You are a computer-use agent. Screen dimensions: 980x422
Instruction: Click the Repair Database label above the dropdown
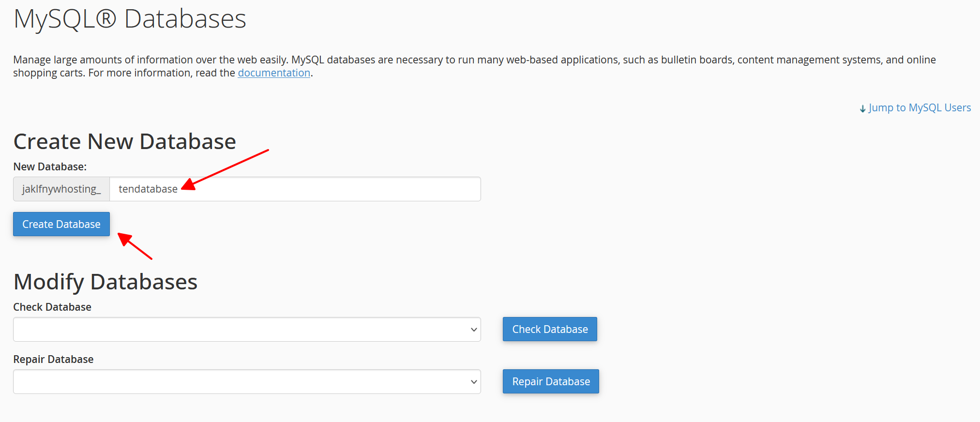[53, 360]
